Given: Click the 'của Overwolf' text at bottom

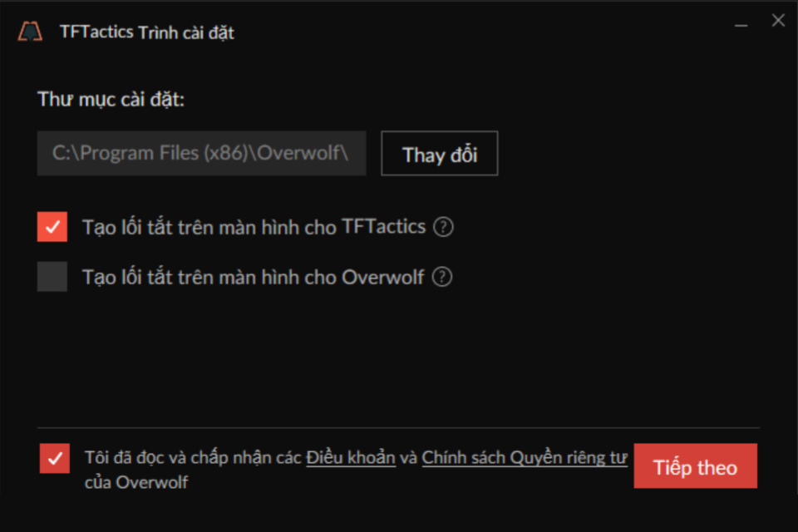Looking at the screenshot, I should click(x=136, y=482).
